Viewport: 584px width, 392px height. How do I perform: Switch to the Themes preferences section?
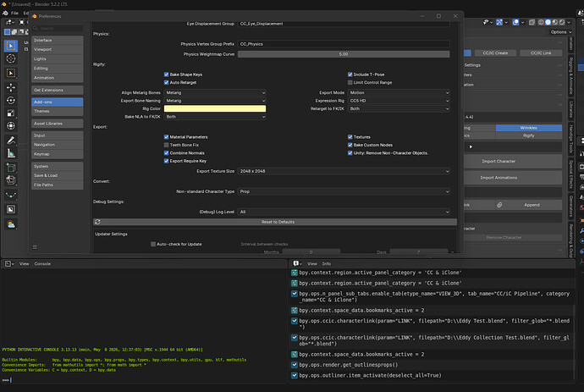57,111
